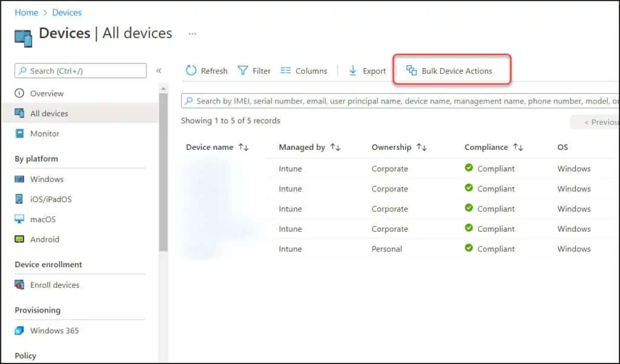Click Personal ownership cell in last row
The width and height of the screenshot is (620, 364).
pos(387,249)
